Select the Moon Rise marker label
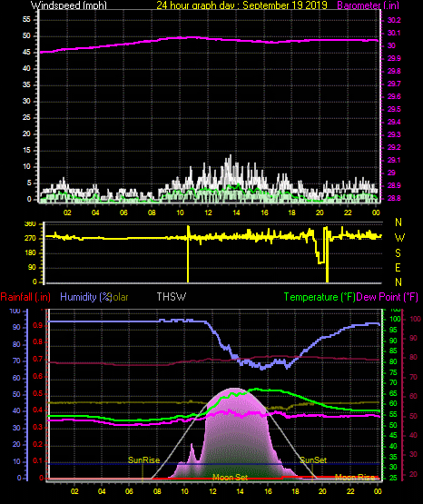Viewport: 423px width, 504px height. coord(355,478)
